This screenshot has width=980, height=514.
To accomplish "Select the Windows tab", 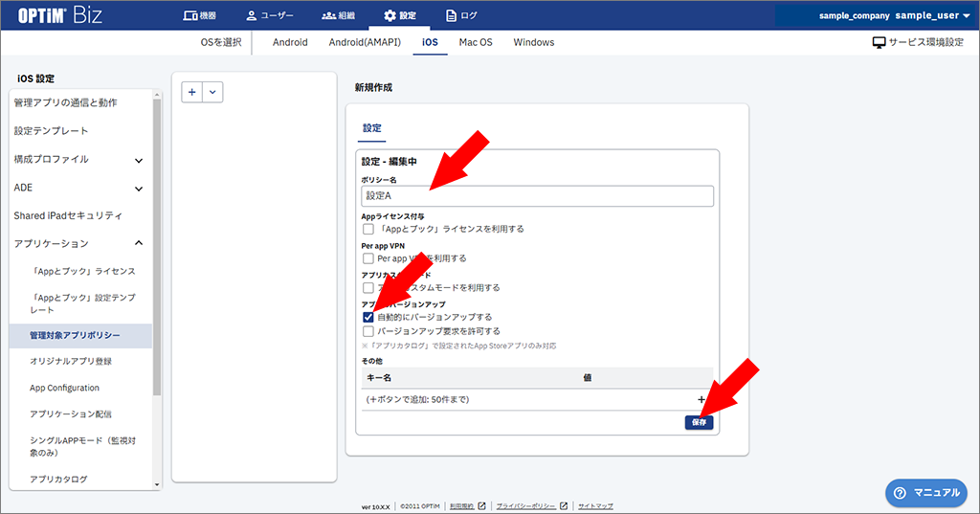I will [534, 42].
